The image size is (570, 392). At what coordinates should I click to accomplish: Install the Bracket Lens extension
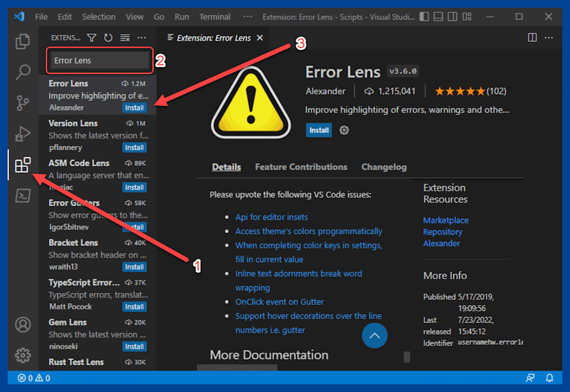pos(135,267)
